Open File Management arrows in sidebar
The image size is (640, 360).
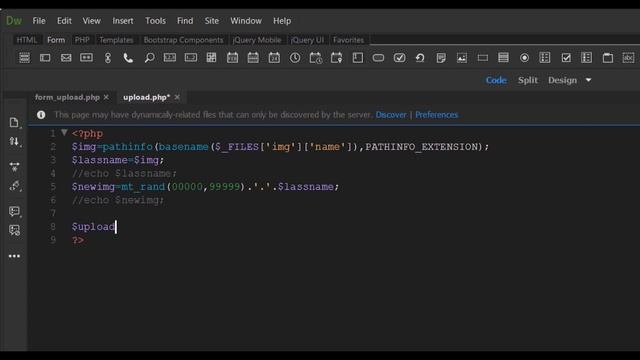[14, 142]
